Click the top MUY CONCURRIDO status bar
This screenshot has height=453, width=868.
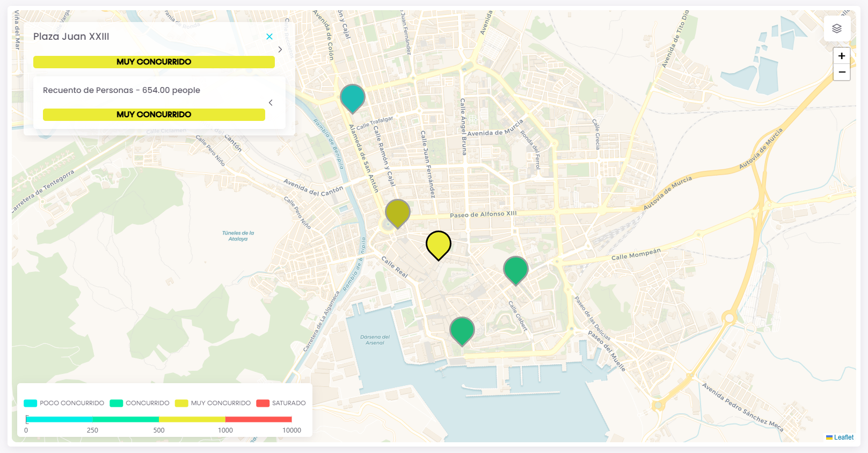coord(154,62)
